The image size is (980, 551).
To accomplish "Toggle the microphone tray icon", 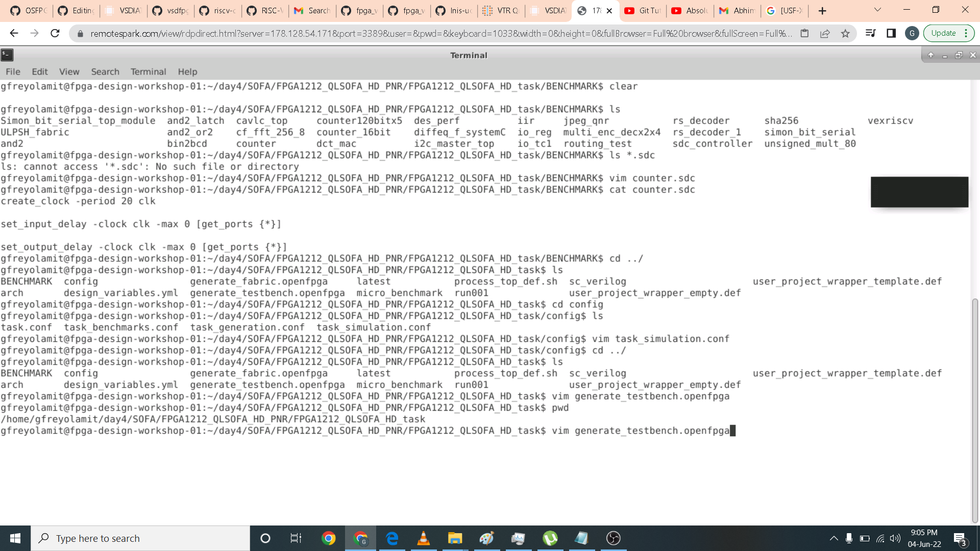I will [x=849, y=538].
